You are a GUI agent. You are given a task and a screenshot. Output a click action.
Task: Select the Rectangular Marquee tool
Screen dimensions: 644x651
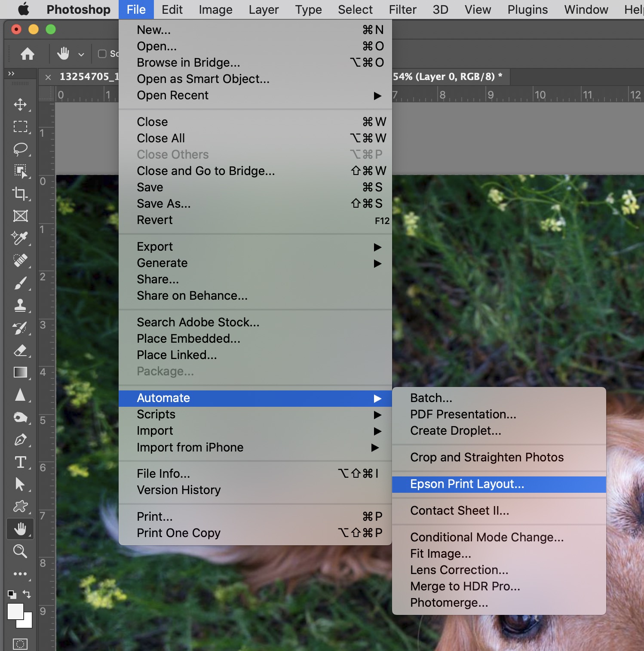20,126
